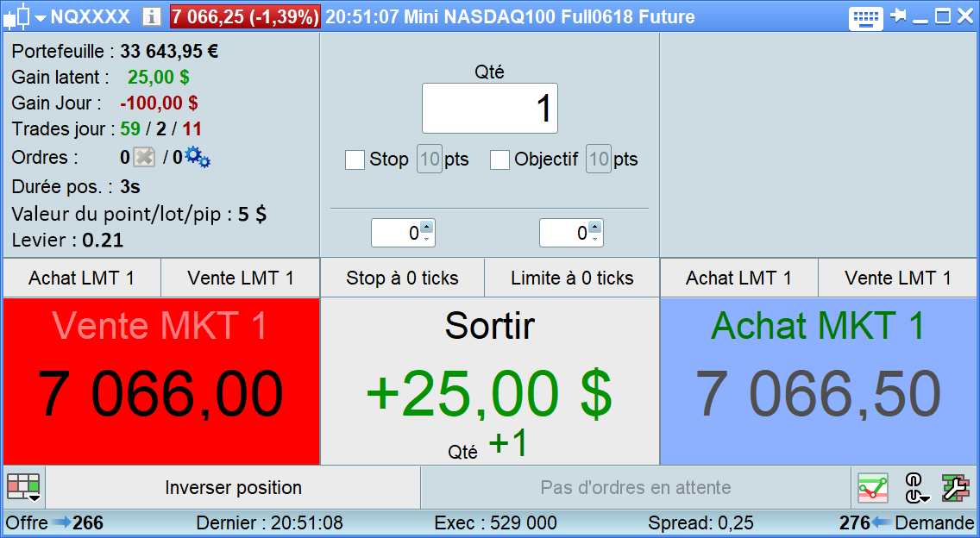The width and height of the screenshot is (980, 538).
Task: Click the Dernier : 20:51:08 entry
Action: (269, 523)
